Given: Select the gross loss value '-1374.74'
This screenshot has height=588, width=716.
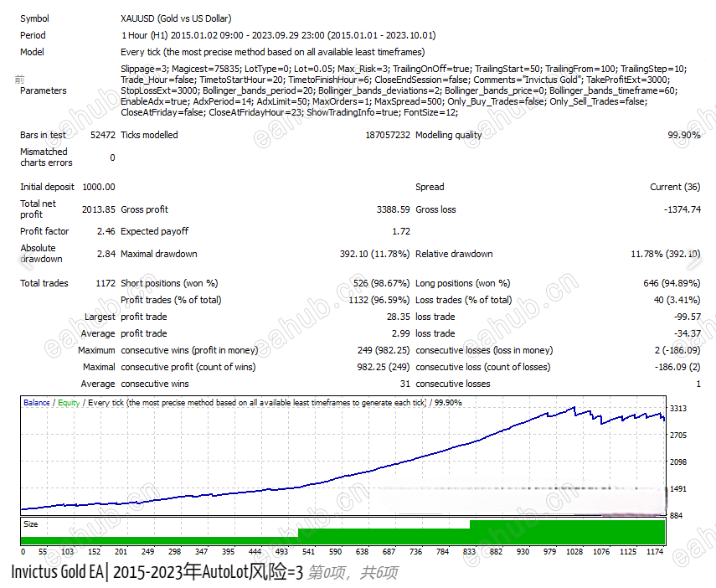Looking at the screenshot, I should pos(683,209).
